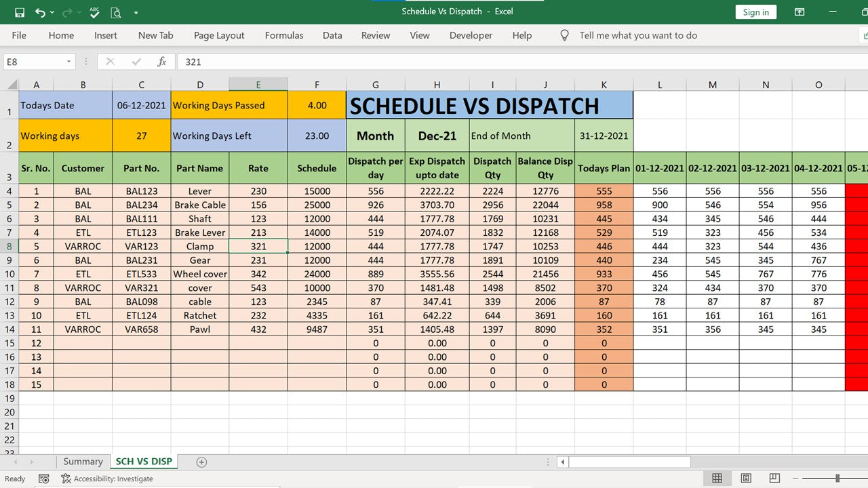The height and width of the screenshot is (488, 868).
Task: Click the Sign in button
Action: click(755, 12)
